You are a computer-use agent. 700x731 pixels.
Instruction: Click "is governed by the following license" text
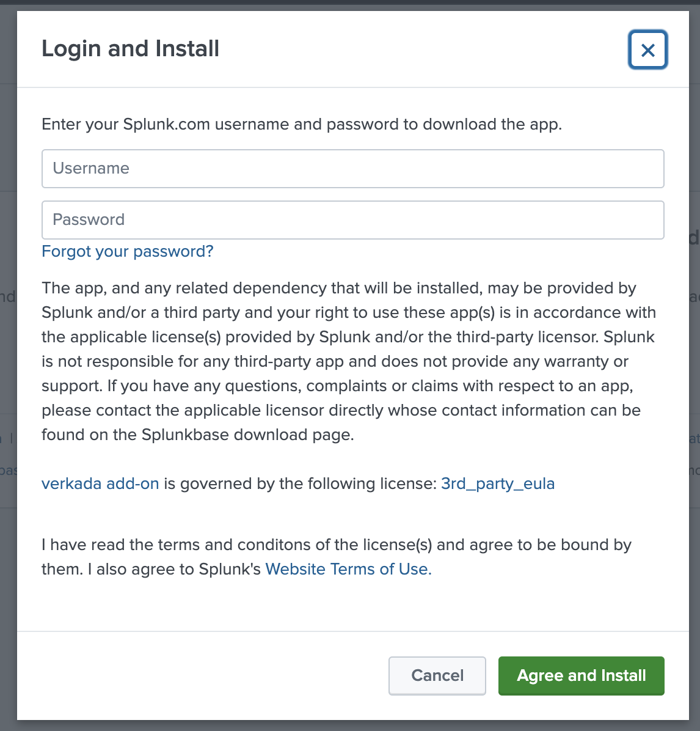pos(299,483)
